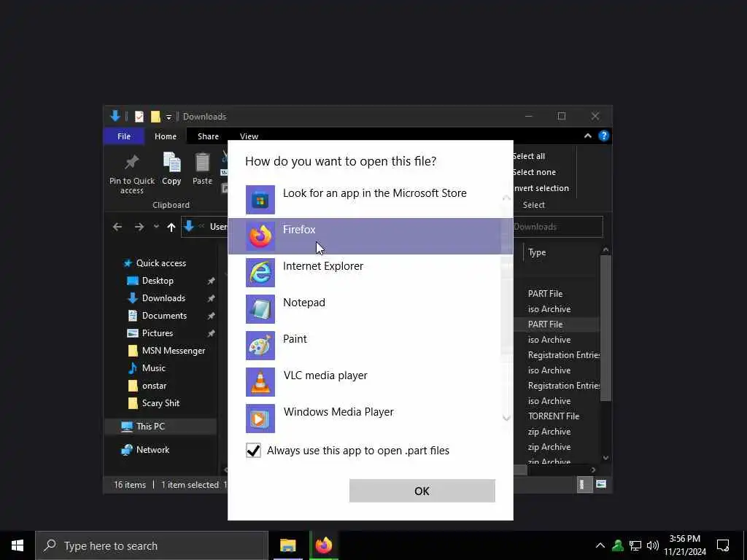Open recent locations dropdown arrow
The width and height of the screenshot is (747, 560).
click(156, 227)
